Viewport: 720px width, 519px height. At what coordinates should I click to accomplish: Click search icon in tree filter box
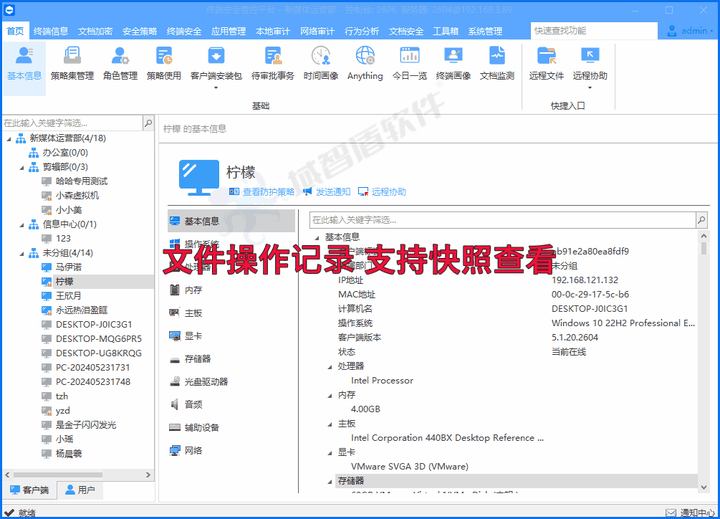click(x=148, y=123)
